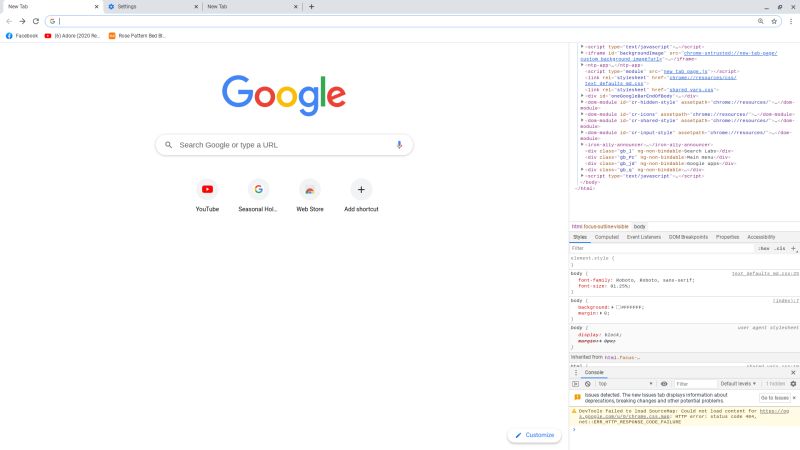The height and width of the screenshot is (450, 800).
Task: Select the Console drawer tab
Action: (x=594, y=372)
